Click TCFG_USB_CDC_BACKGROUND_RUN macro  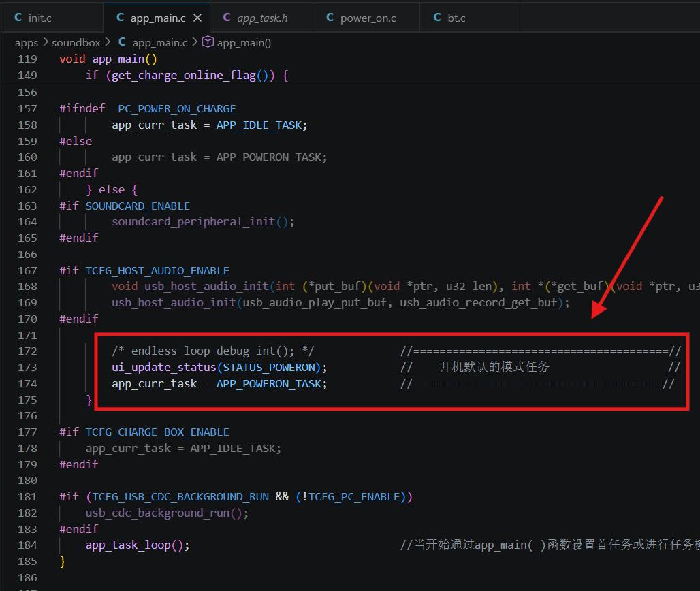pos(180,497)
